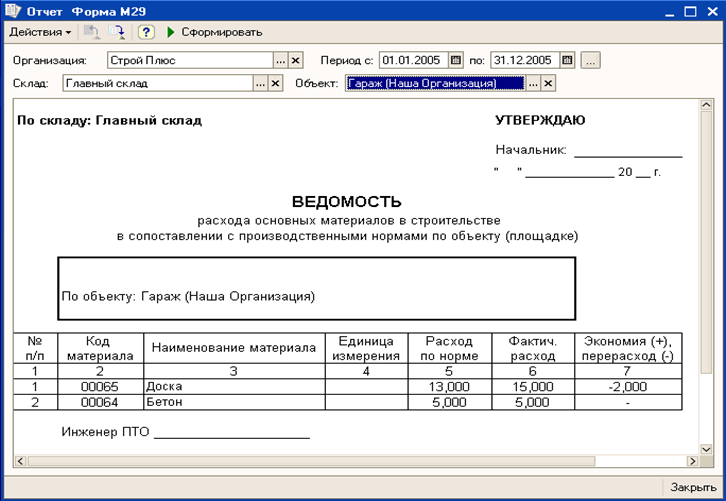726x501 pixels.
Task: Maximize the Отчет Форма М29 window
Action: point(690,12)
